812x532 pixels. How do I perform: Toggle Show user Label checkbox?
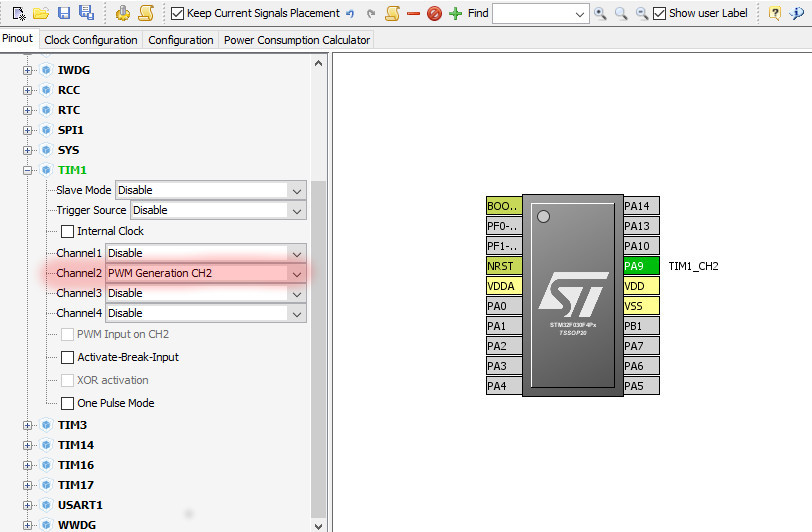(x=659, y=13)
